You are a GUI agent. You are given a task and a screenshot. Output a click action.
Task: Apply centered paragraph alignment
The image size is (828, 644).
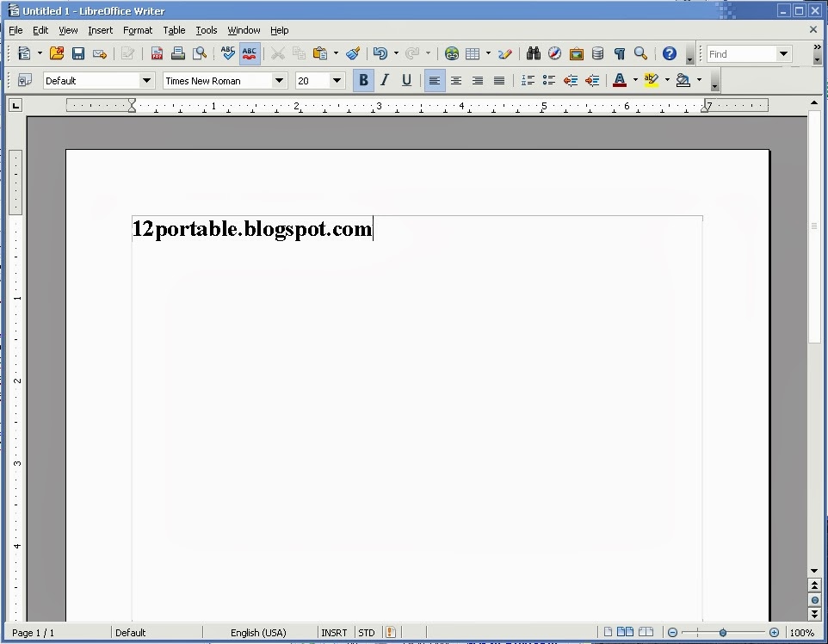click(x=456, y=80)
